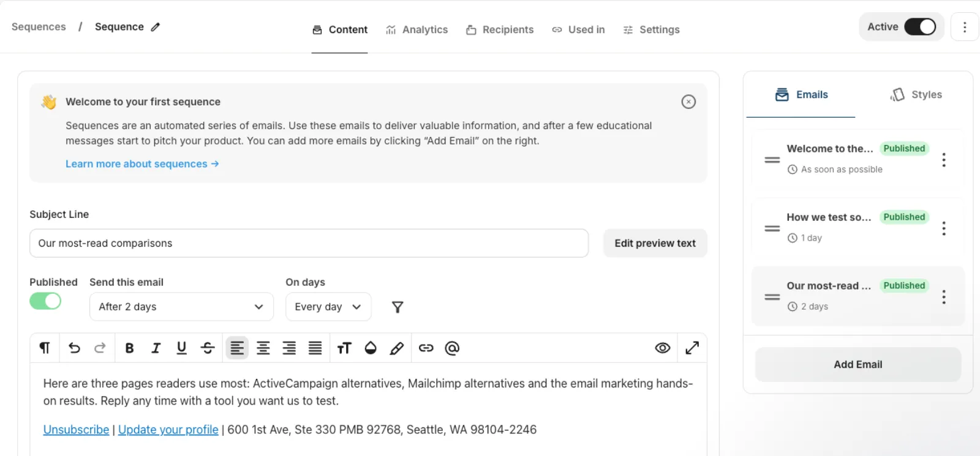This screenshot has height=456, width=980.
Task: Open options for 'How we test so...' email
Action: (944, 228)
